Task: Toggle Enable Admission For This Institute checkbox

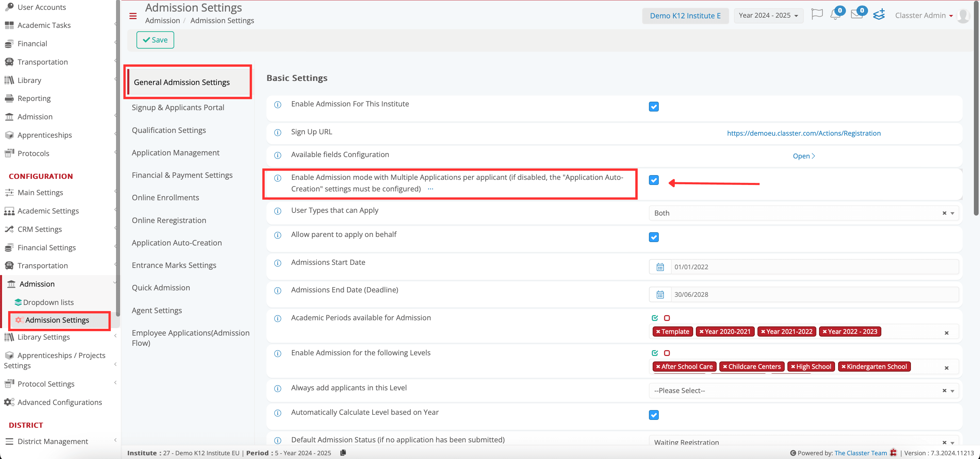Action: coord(654,107)
